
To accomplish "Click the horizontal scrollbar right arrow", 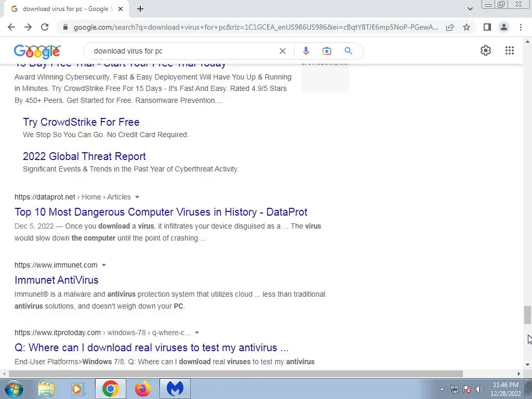I will [519, 374].
